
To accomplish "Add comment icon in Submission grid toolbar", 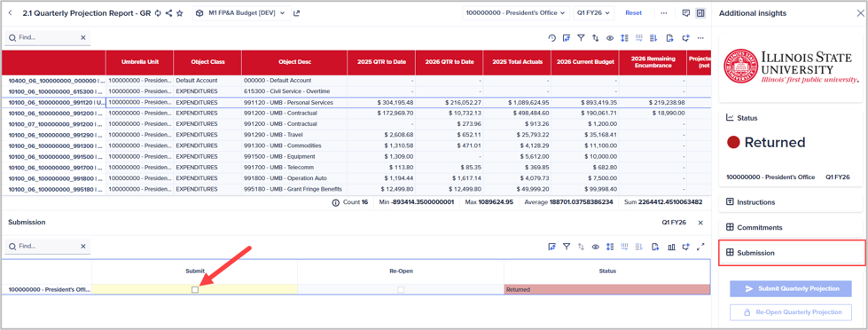I will point(686,247).
